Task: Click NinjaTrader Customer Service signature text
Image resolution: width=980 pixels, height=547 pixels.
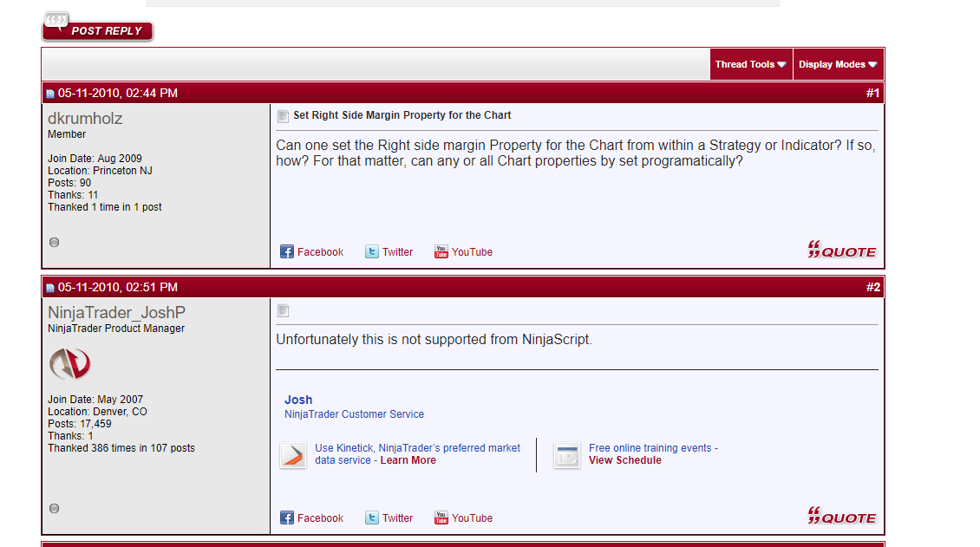Action: (354, 414)
